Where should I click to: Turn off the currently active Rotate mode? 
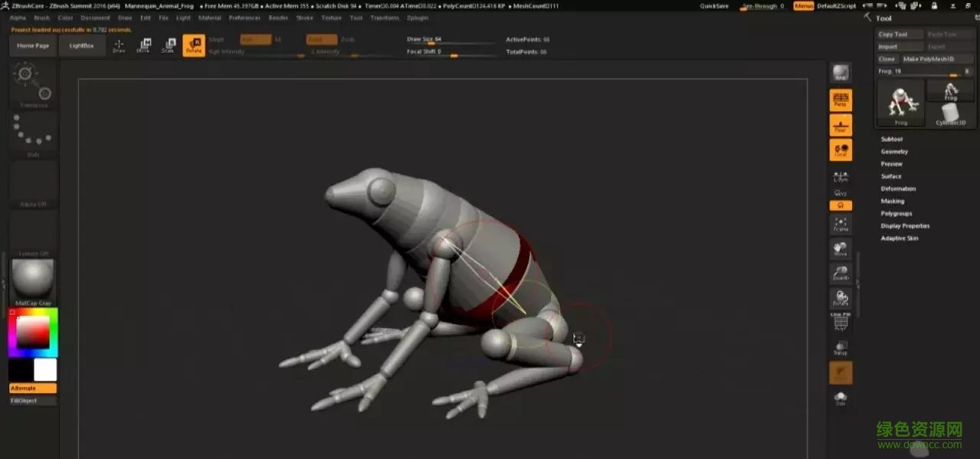tap(194, 44)
